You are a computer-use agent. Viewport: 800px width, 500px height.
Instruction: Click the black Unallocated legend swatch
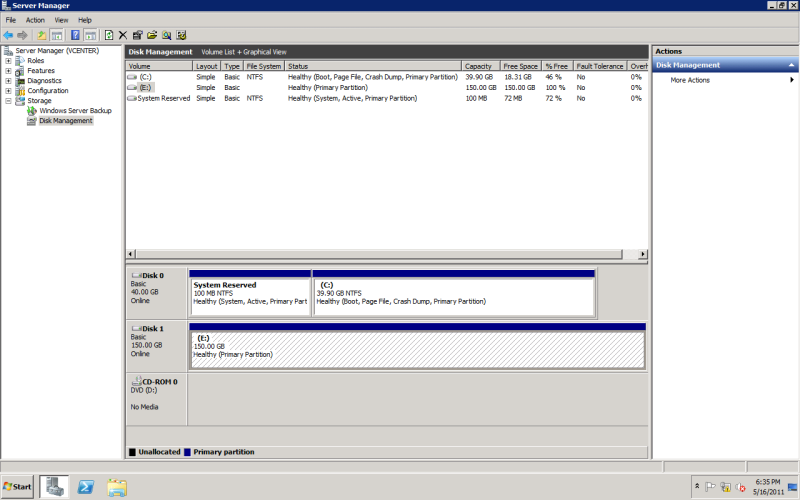tap(133, 452)
